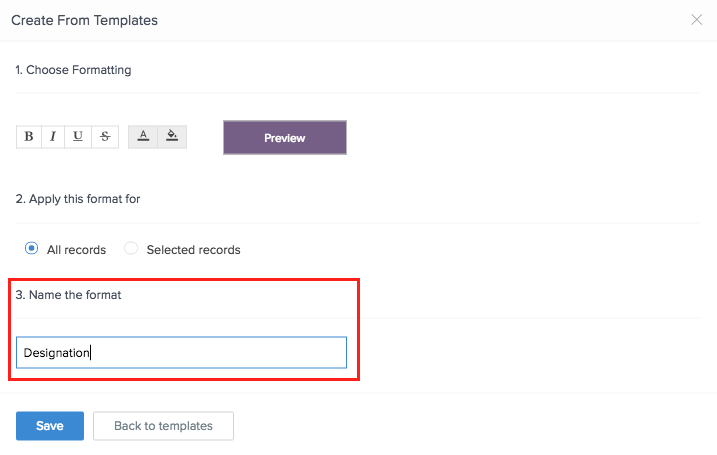Close the Create From Templates dialog

[x=696, y=20]
